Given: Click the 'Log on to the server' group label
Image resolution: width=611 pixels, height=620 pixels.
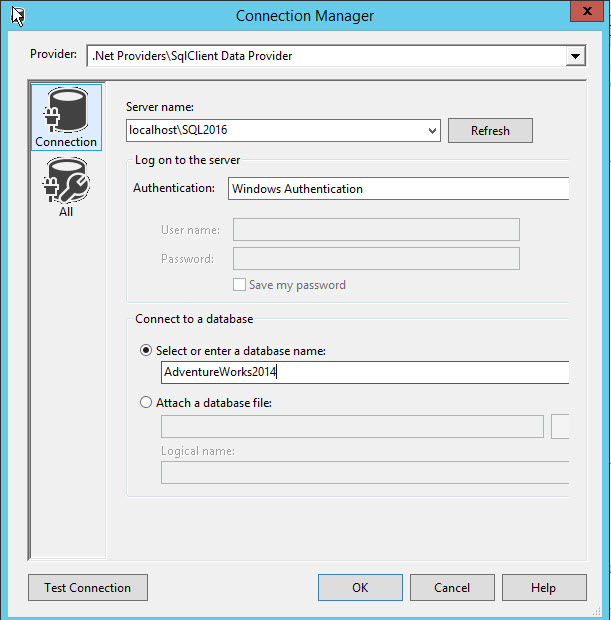Looking at the screenshot, I should click(187, 160).
